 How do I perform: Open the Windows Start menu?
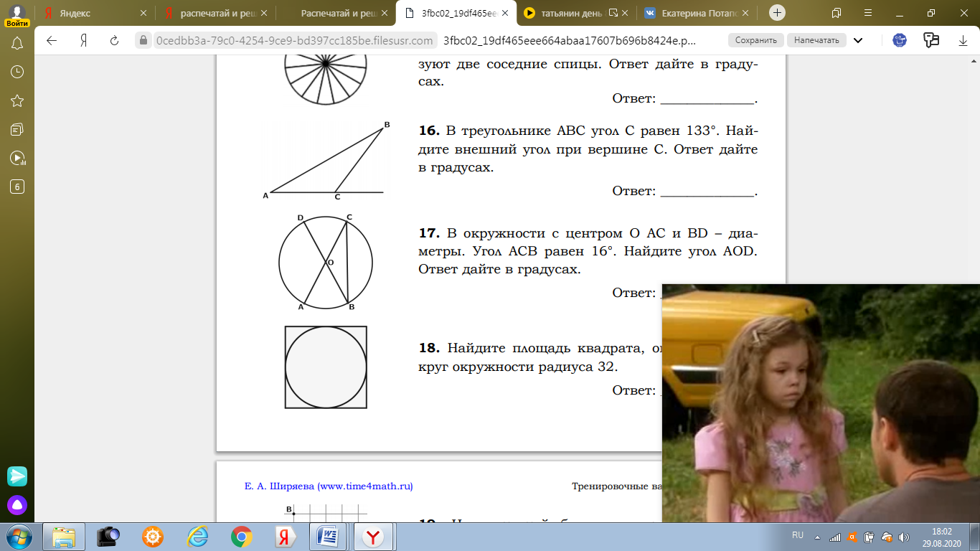18,537
